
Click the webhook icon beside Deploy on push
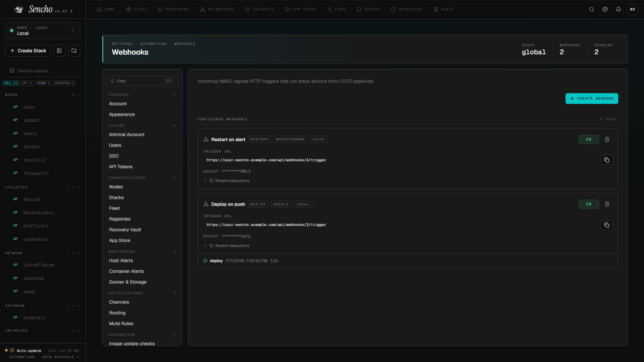tap(206, 204)
